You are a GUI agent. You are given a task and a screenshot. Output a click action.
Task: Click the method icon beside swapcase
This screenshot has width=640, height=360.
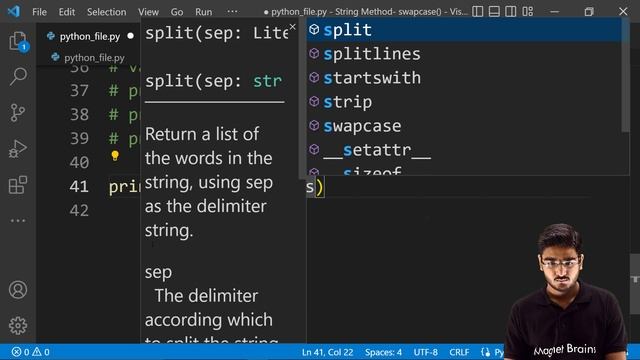click(314, 126)
